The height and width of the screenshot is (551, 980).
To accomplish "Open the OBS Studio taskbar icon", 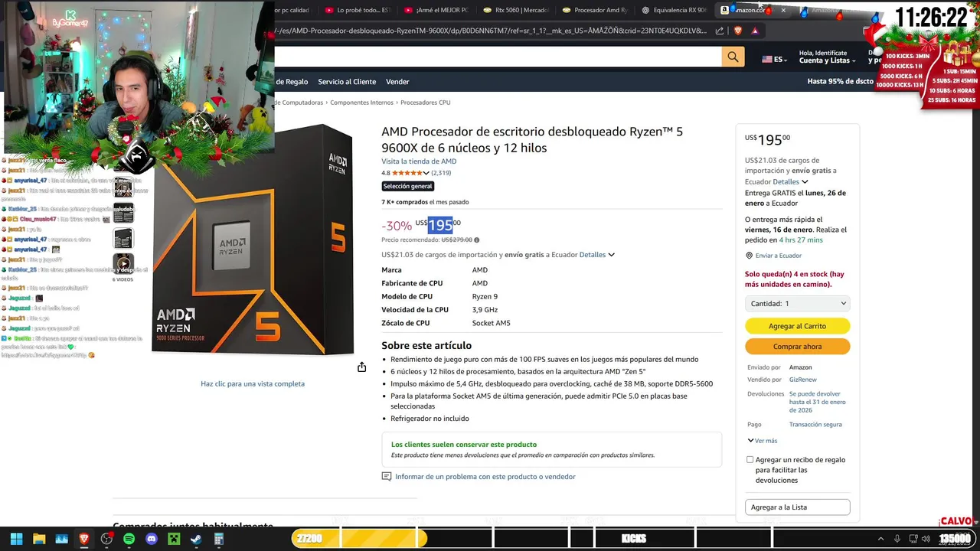I will pyautogui.click(x=106, y=539).
